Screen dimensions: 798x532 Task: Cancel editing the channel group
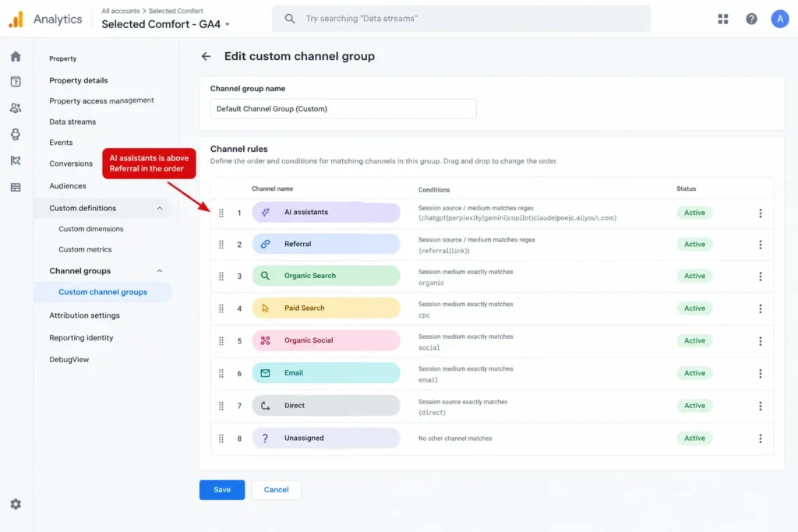click(x=276, y=490)
